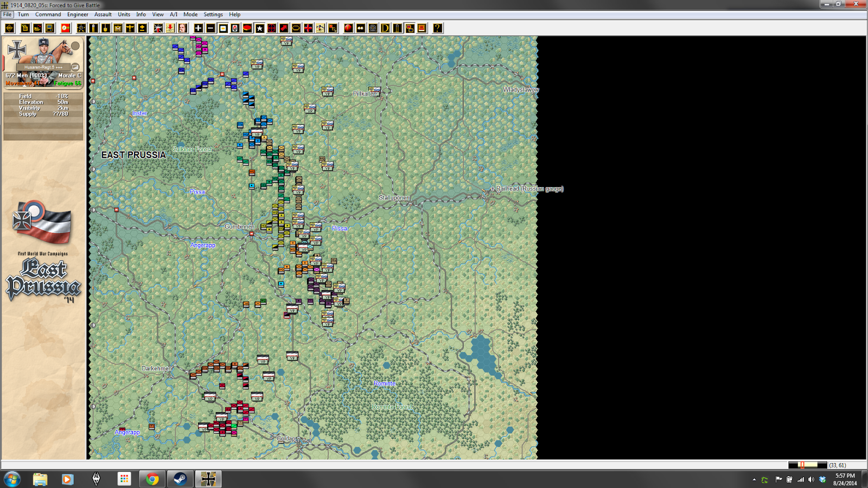This screenshot has height=488, width=868.
Task: Toggle the overlapping unit boxes button
Action: pos(410,28)
